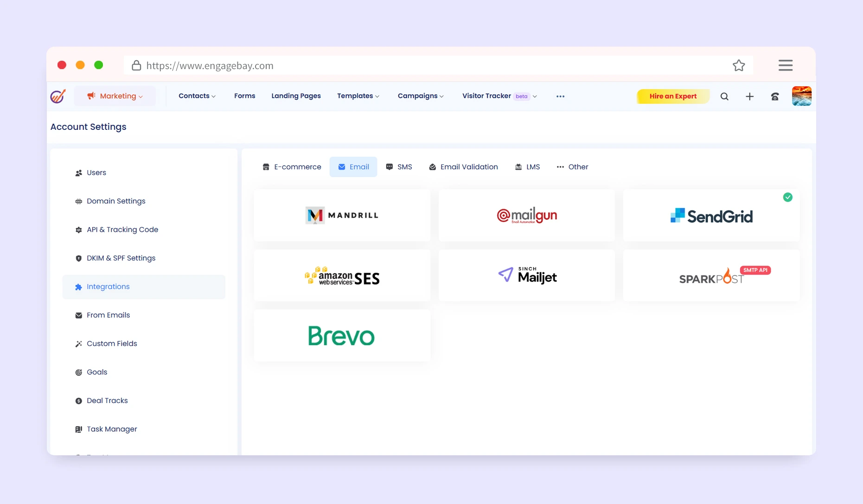863x504 pixels.
Task: Open the three-dots more menu in navbar
Action: (x=560, y=96)
